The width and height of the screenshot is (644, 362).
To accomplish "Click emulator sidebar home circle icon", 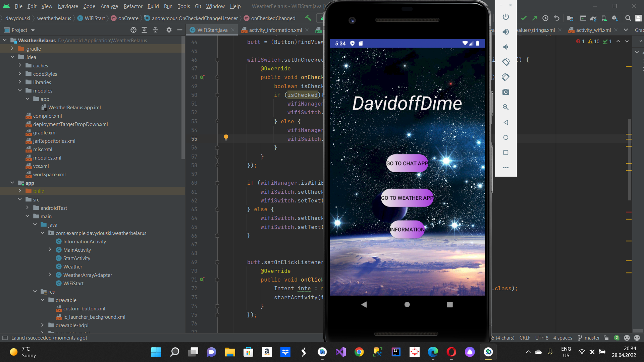I will point(506,137).
